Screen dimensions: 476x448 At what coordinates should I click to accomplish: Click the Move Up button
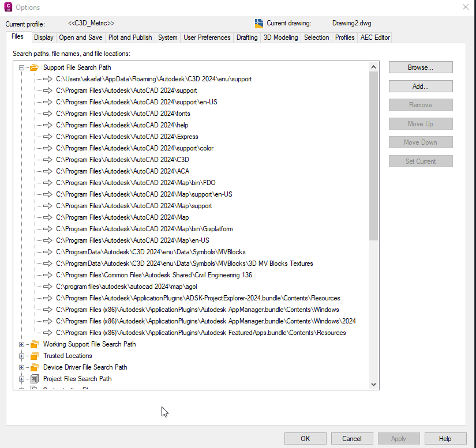tap(421, 124)
